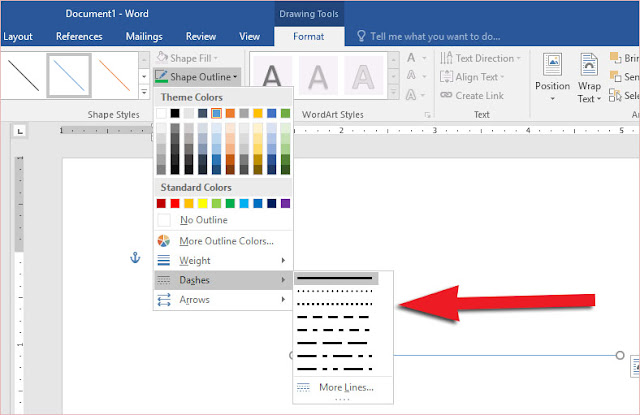Expand the Shape Styles gallery More button
Screen dimensions: 640x415
click(144, 92)
